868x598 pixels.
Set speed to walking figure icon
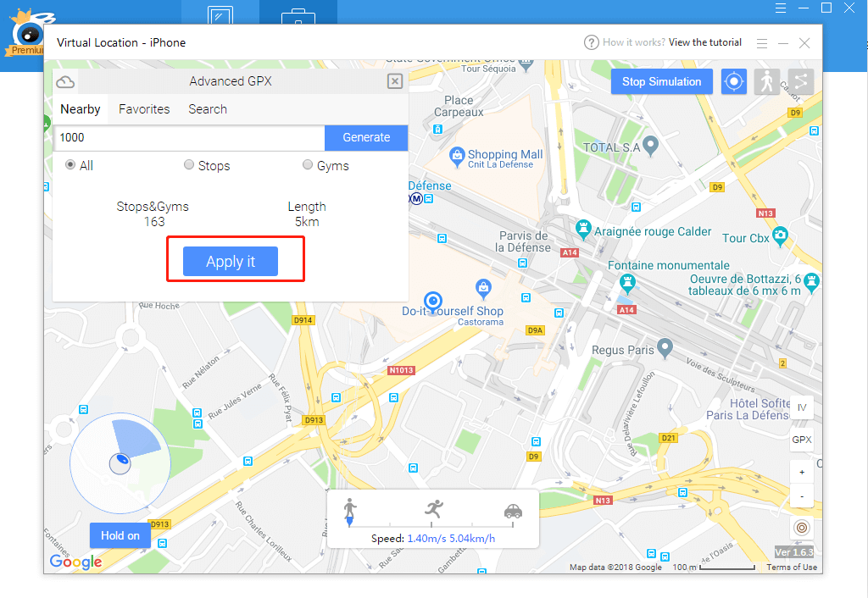[350, 507]
